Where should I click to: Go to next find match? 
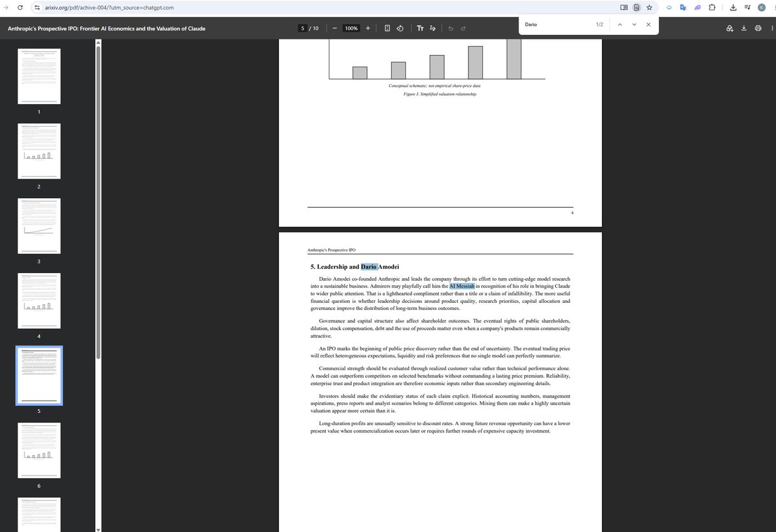[x=634, y=24]
